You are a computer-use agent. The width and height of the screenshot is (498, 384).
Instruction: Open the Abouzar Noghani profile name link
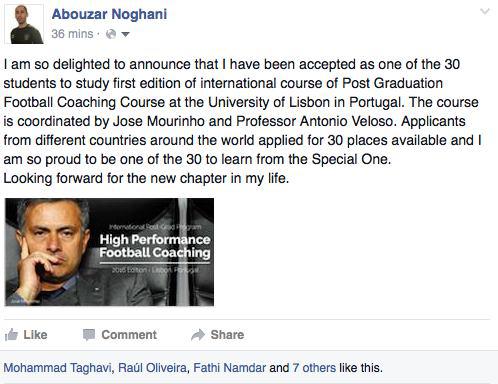tap(109, 14)
